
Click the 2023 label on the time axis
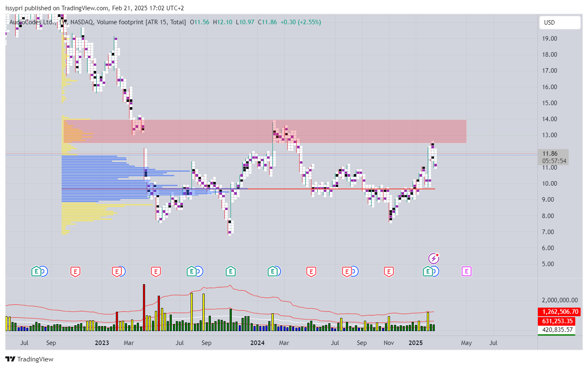(x=102, y=343)
